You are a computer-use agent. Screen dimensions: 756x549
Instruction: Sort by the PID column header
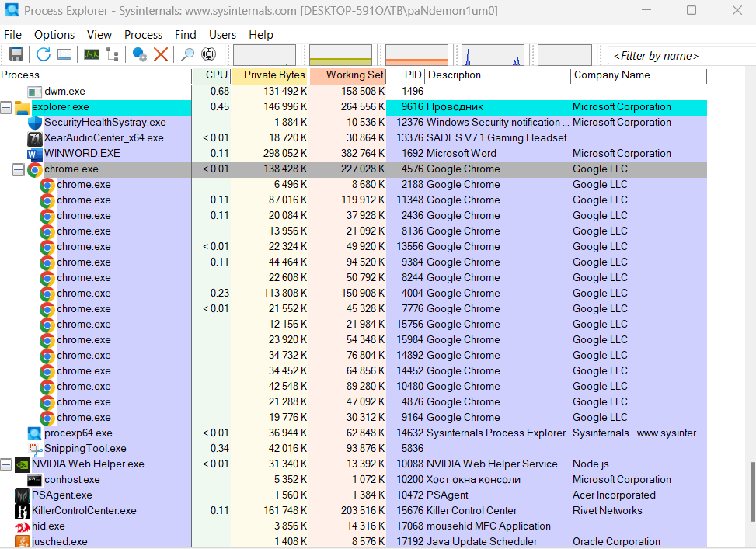click(405, 75)
